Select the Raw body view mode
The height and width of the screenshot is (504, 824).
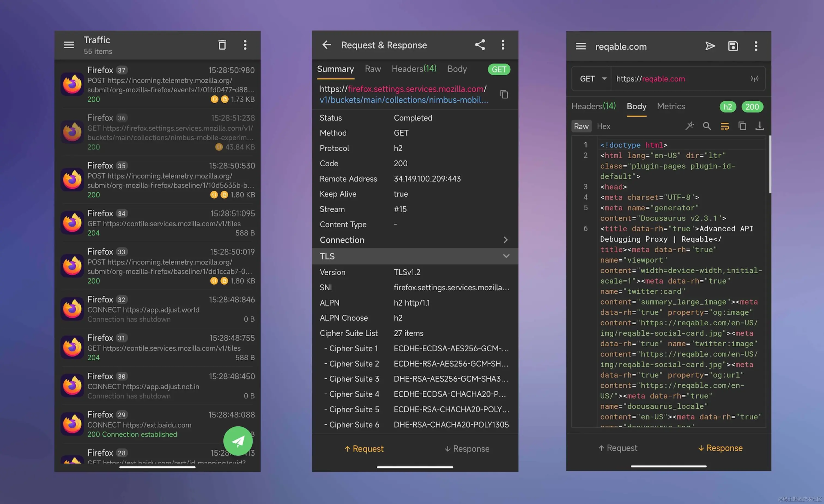581,126
